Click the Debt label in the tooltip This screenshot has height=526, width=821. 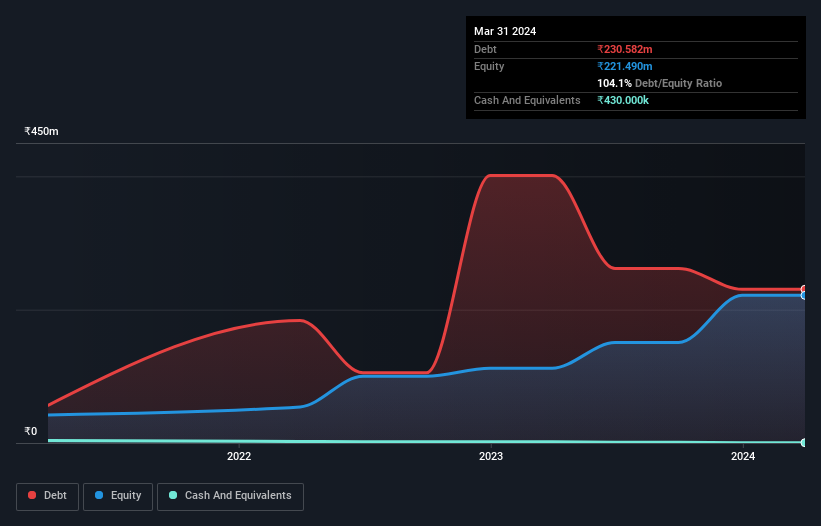point(485,49)
